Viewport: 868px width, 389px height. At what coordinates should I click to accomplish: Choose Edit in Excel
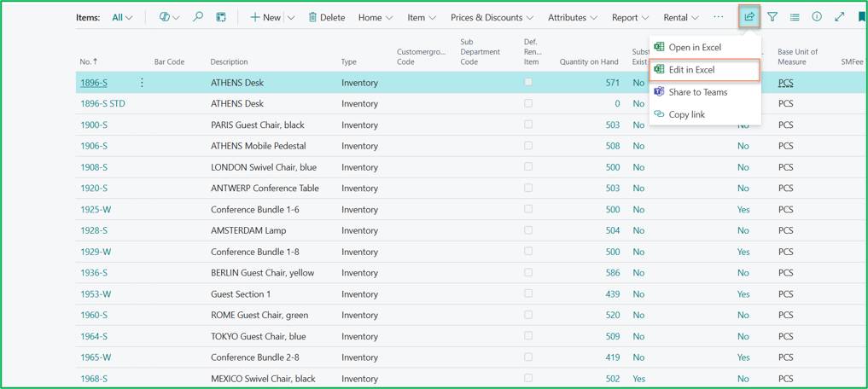coord(705,70)
